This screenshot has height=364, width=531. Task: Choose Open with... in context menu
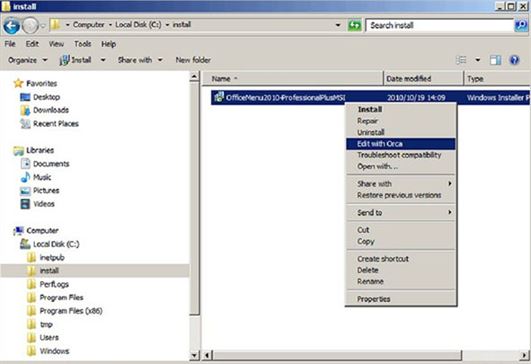coord(401,167)
